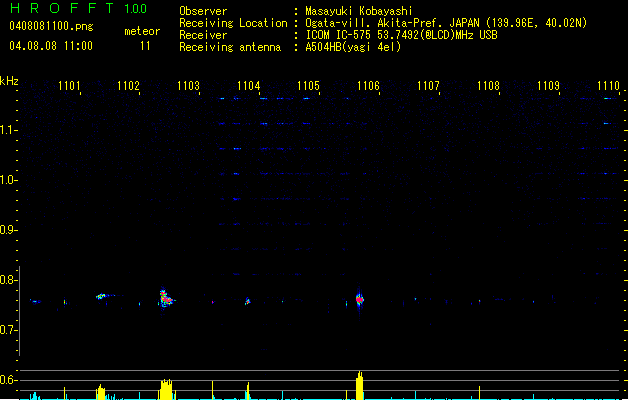This screenshot has height=400, width=629.
Task: Click the 0.7 kHz frequency label
Action: (8, 330)
